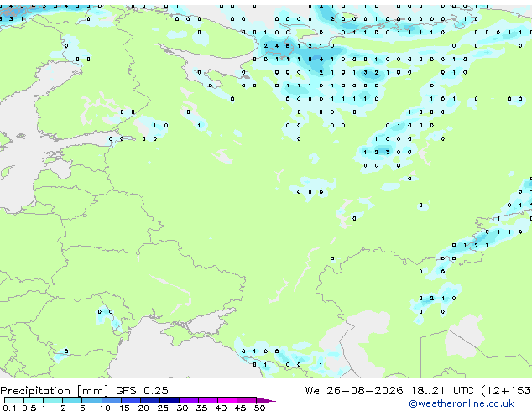Select the "50" legend scale label
Image resolution: width=532 pixels, height=411 pixels.
click(x=259, y=408)
